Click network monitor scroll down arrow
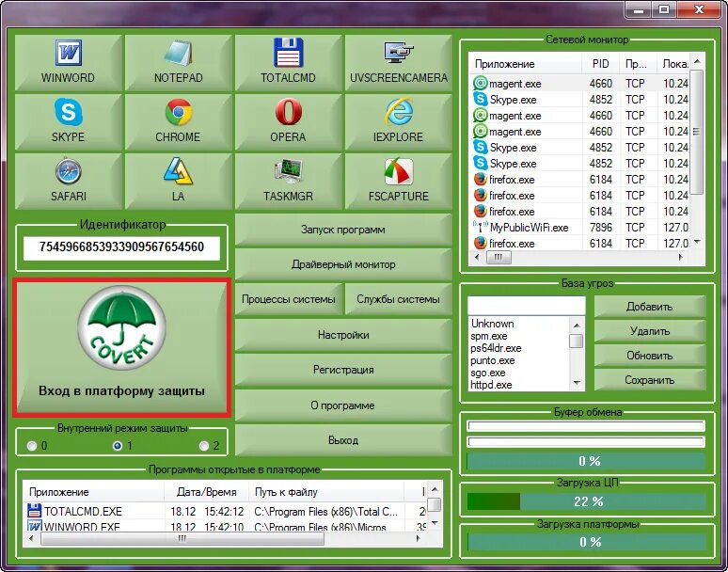The height and width of the screenshot is (572, 728). tap(697, 242)
